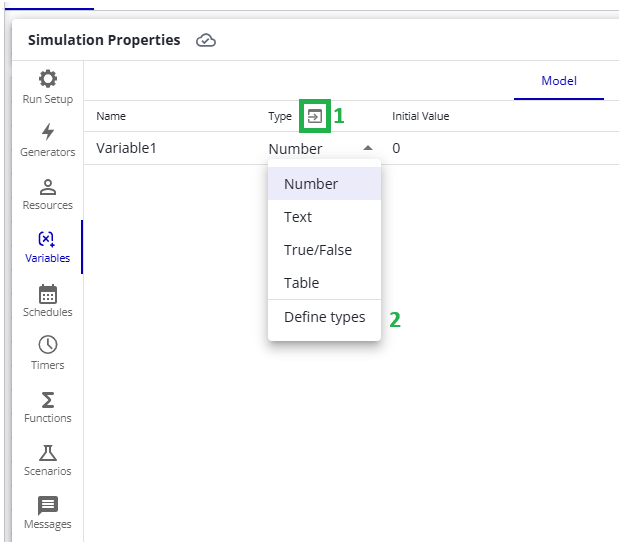Choose Number from the type list
Image resolution: width=620 pixels, height=542 pixels.
(x=311, y=184)
